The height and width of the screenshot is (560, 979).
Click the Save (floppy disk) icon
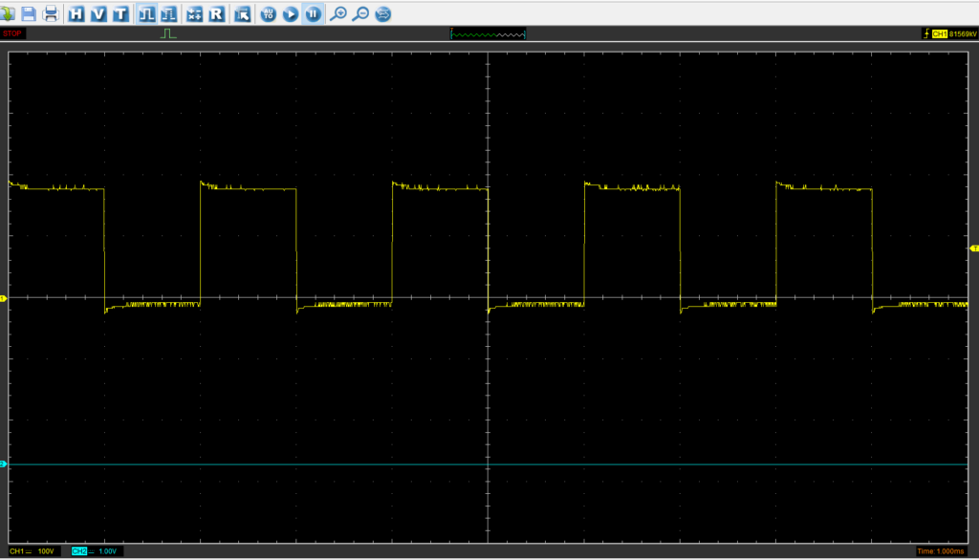coord(29,13)
